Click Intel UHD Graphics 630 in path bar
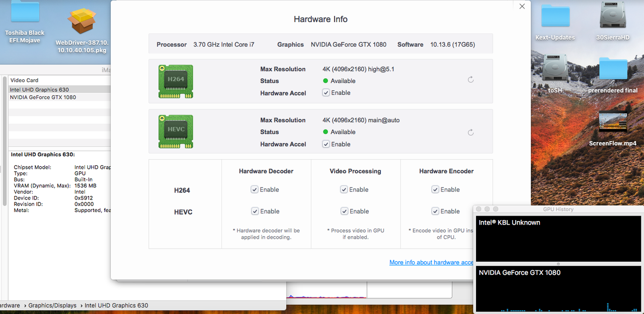 (116, 305)
